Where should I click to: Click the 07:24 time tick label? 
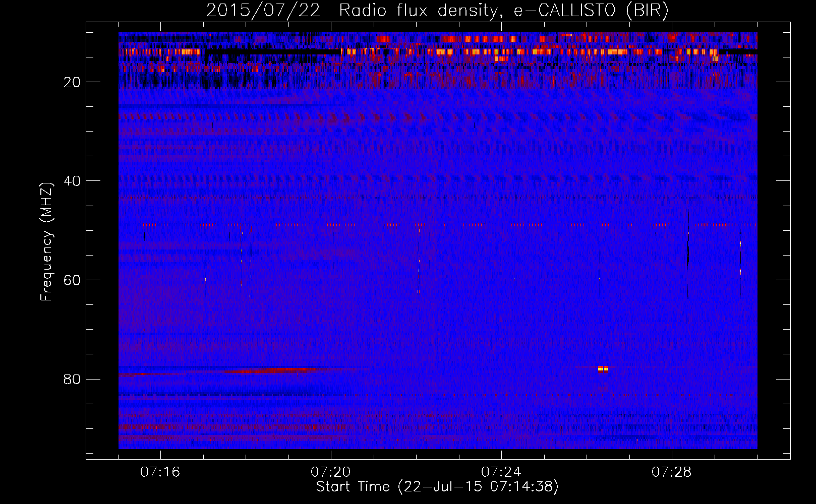pyautogui.click(x=501, y=472)
